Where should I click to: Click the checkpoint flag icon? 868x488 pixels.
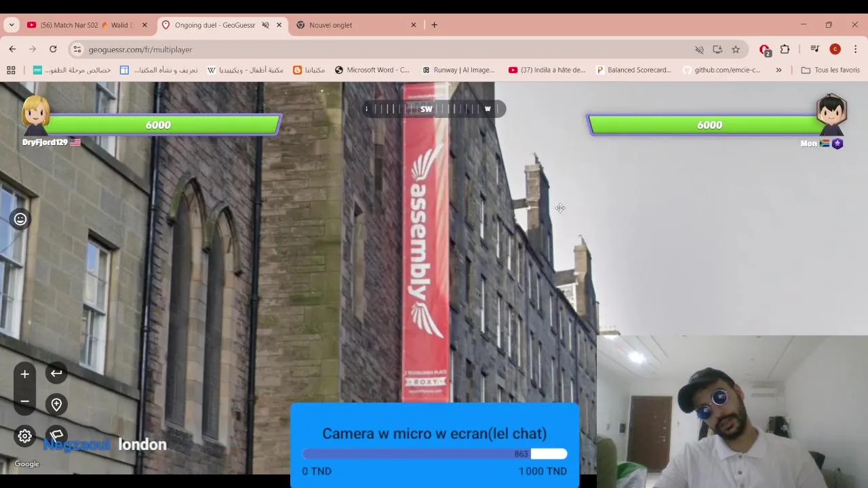[x=57, y=434]
